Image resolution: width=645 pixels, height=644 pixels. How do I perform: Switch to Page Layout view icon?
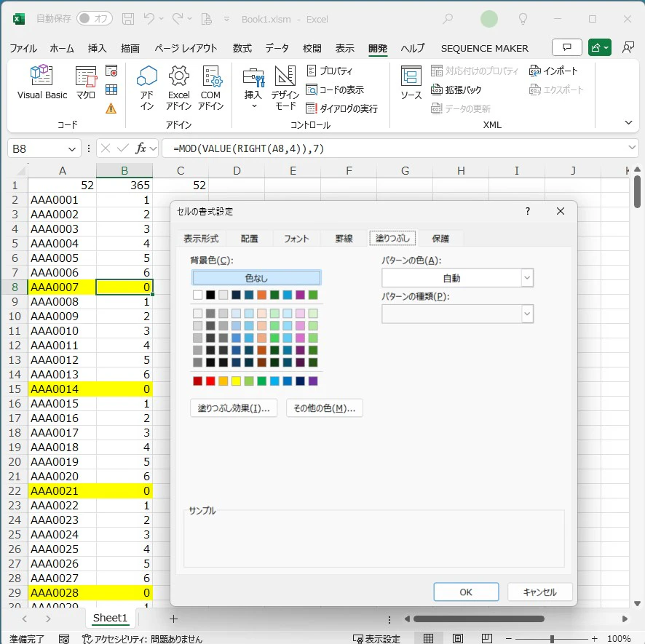(x=457, y=638)
